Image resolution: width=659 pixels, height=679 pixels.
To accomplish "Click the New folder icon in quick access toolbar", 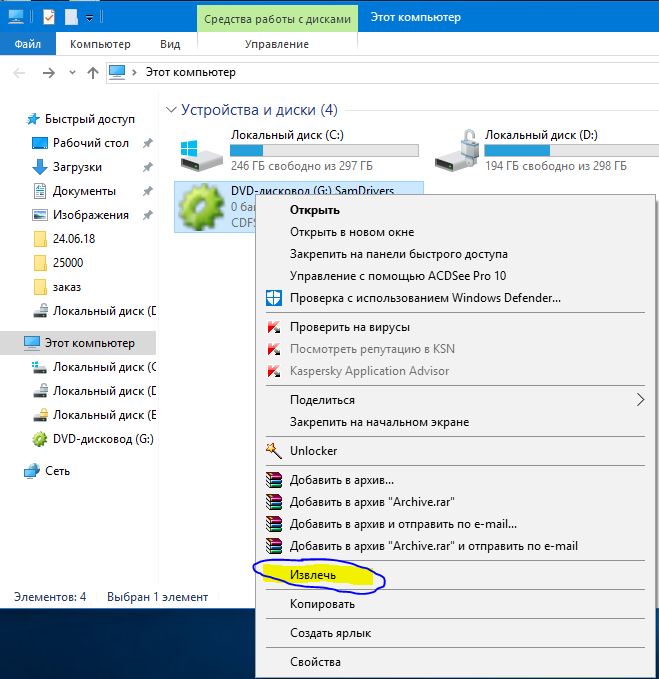I will pos(71,17).
